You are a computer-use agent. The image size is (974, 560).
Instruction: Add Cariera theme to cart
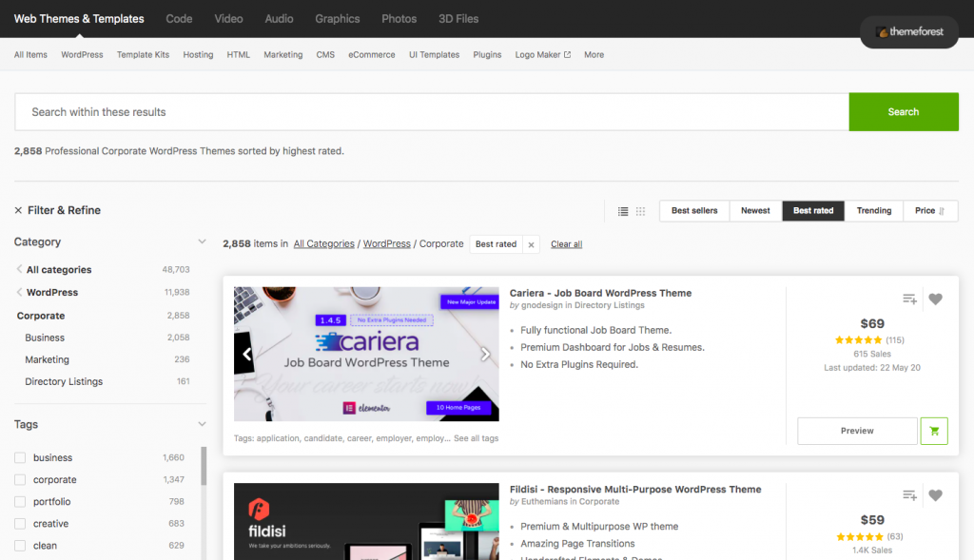click(x=934, y=431)
